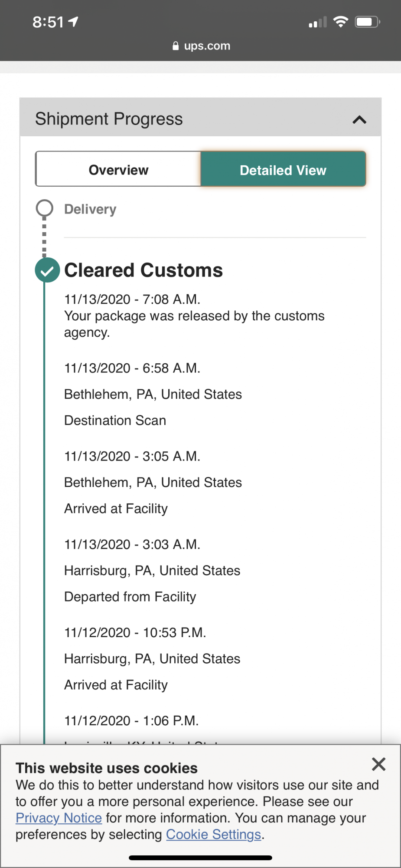This screenshot has width=401, height=868.
Task: Tap the Cleared Customs heading
Action: pos(143,270)
